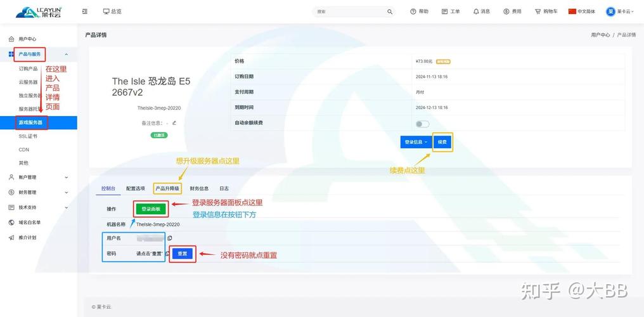Switch to the 财务信息 tab
The image size is (644, 317).
pos(199,188)
